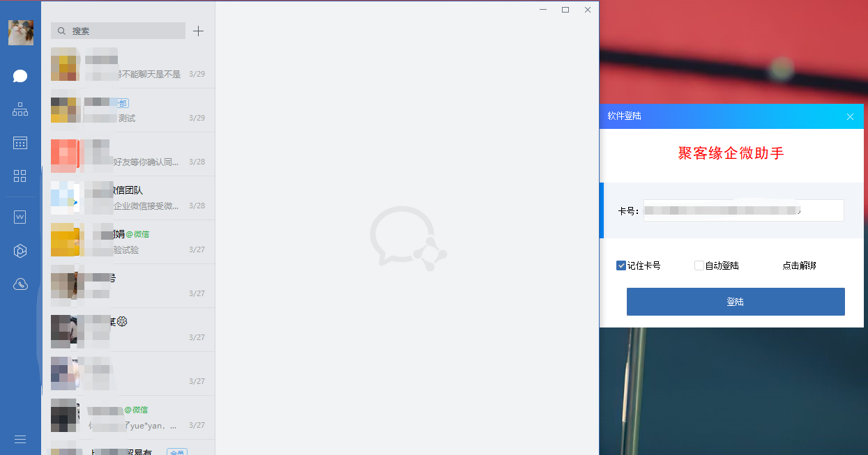Click the 卡号 card number field
The height and width of the screenshot is (455, 868).
[743, 210]
